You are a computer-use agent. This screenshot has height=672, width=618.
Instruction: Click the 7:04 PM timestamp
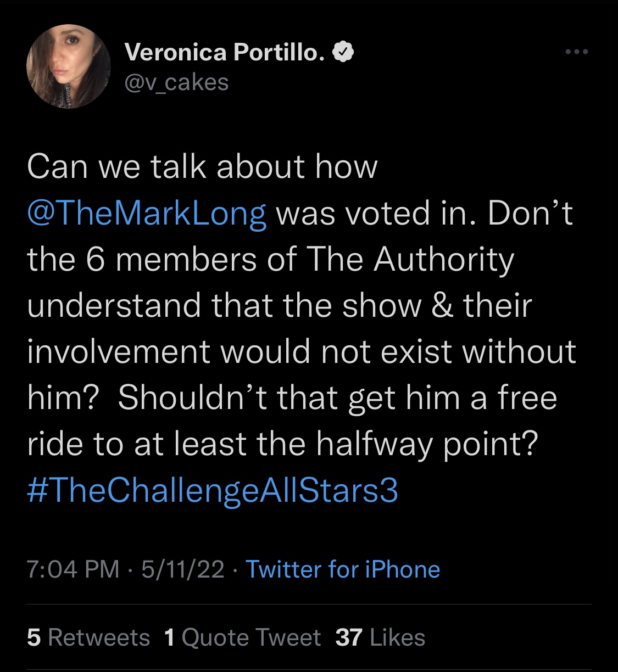pyautogui.click(x=73, y=569)
